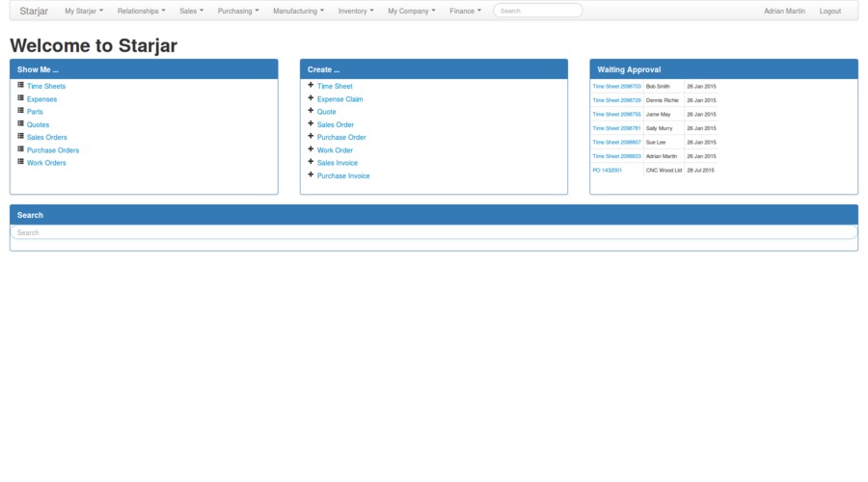Click the navbar Search field
Image resolution: width=868 pixels, height=482 pixels.
tap(537, 11)
